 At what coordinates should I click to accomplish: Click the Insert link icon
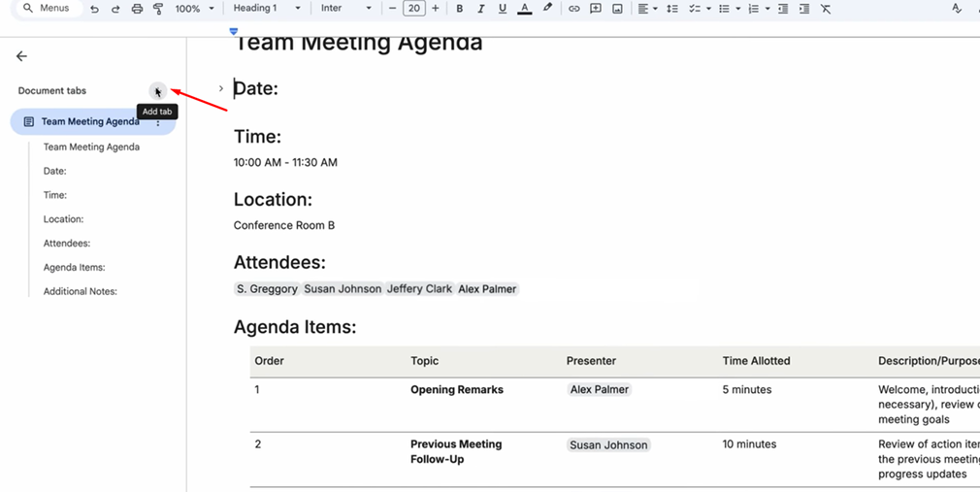574,9
